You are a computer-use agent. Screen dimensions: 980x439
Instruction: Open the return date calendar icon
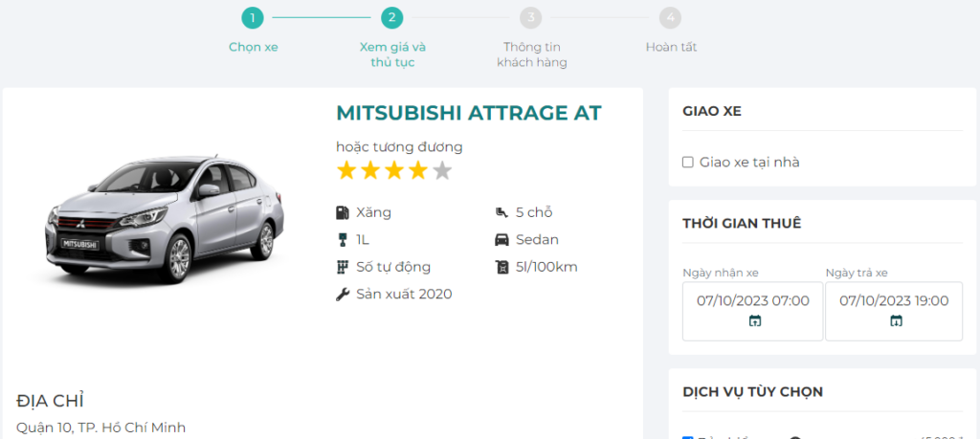[x=896, y=320]
